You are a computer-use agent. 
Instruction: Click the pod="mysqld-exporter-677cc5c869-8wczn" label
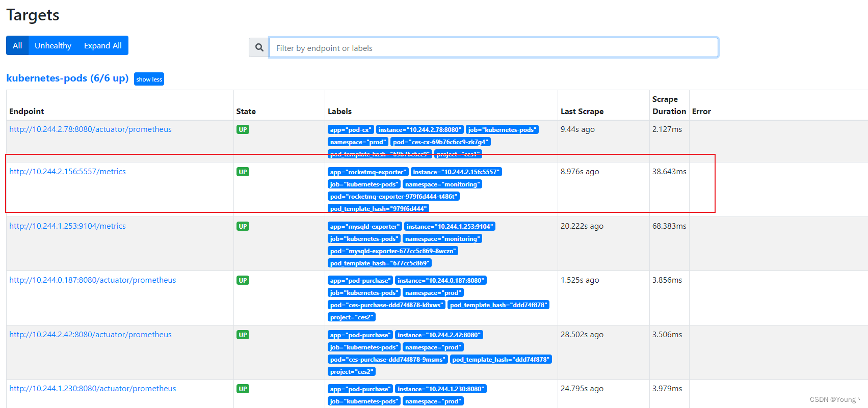coord(393,251)
